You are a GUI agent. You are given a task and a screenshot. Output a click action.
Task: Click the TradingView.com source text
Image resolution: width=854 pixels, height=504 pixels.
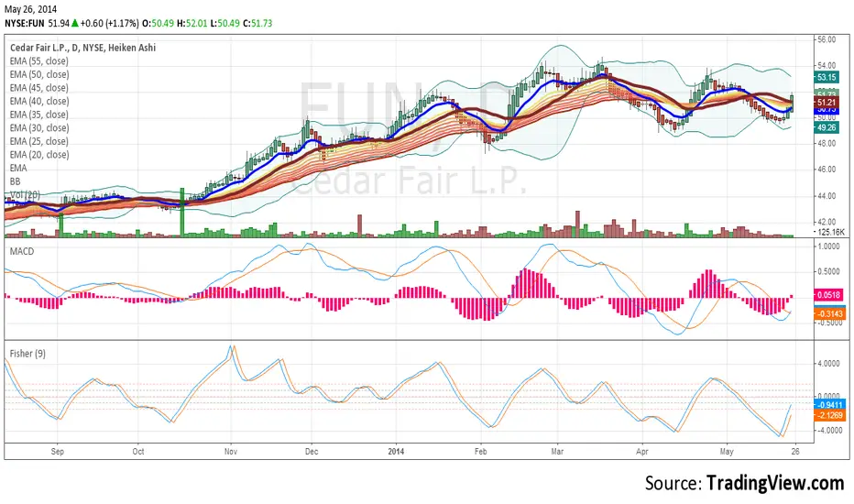pyautogui.click(x=775, y=483)
